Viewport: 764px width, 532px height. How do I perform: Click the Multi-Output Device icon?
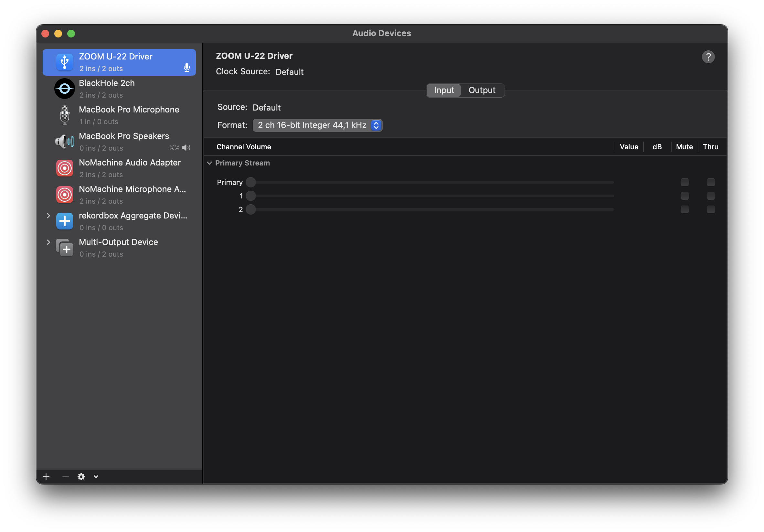[65, 248]
